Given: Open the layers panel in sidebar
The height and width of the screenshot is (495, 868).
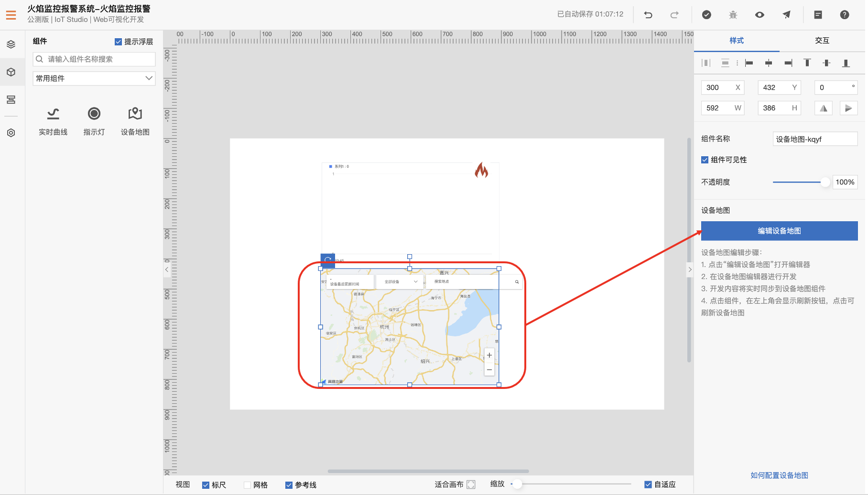Looking at the screenshot, I should coord(11,44).
